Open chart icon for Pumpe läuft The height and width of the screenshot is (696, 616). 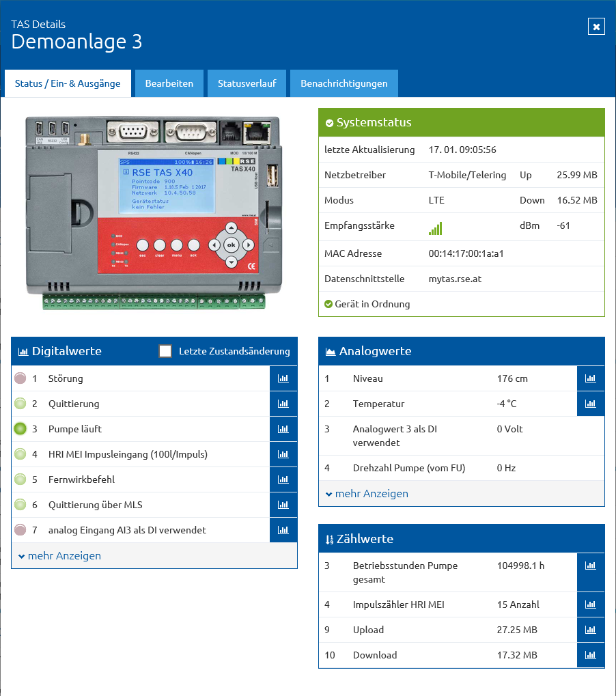[x=283, y=429]
